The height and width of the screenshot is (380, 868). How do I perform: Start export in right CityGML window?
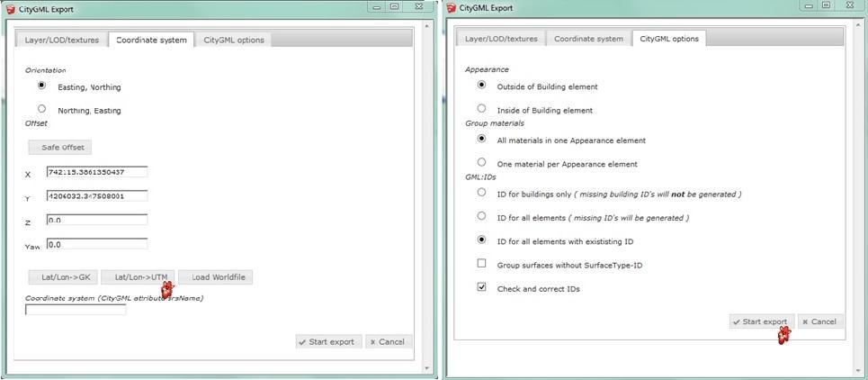pos(762,321)
